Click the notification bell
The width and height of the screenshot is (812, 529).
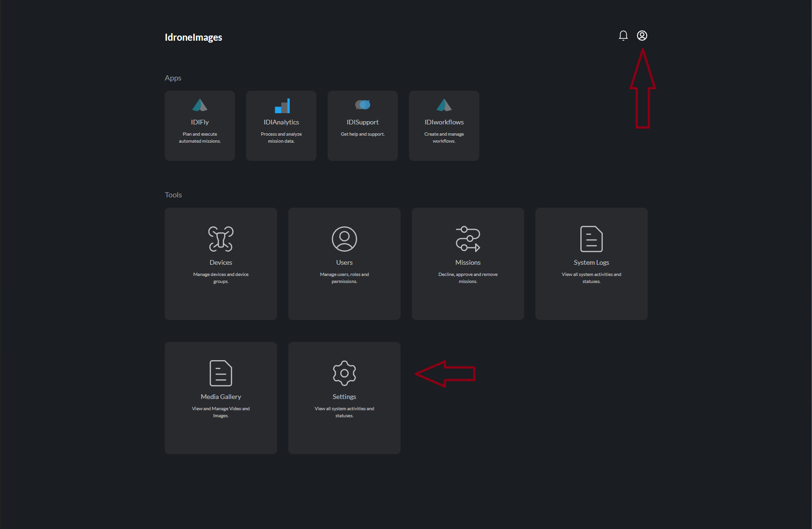[x=623, y=35]
